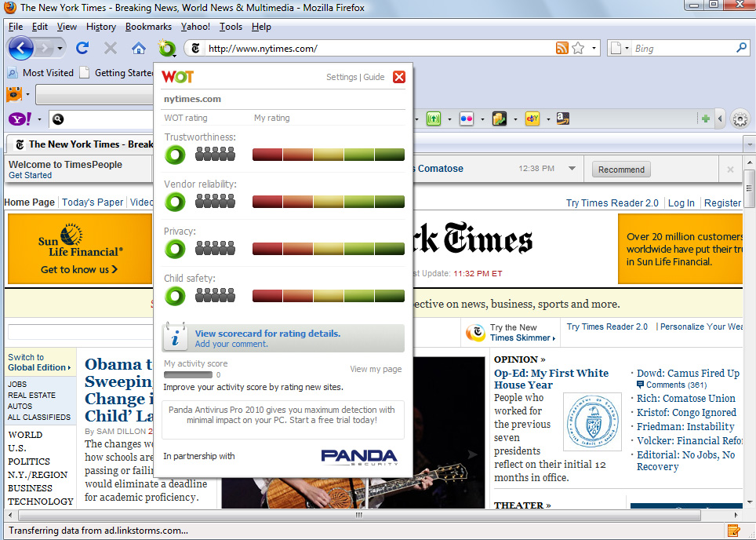Set Child safety rating on color bar

[x=329, y=296]
